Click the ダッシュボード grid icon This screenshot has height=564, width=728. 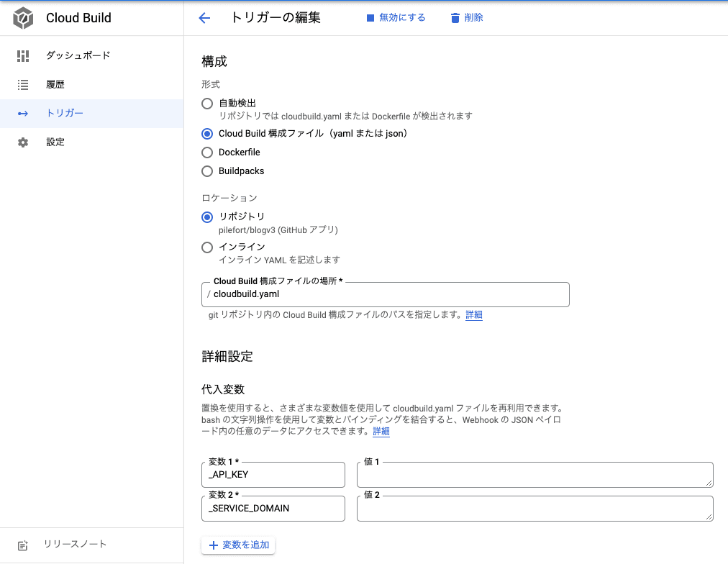pyautogui.click(x=22, y=55)
